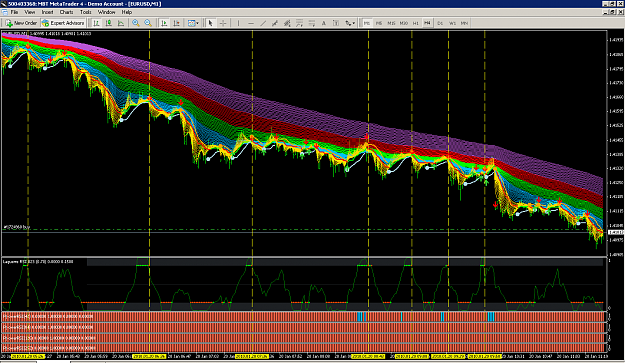
Task: Restore the inner chart window
Action: pos(613,12)
